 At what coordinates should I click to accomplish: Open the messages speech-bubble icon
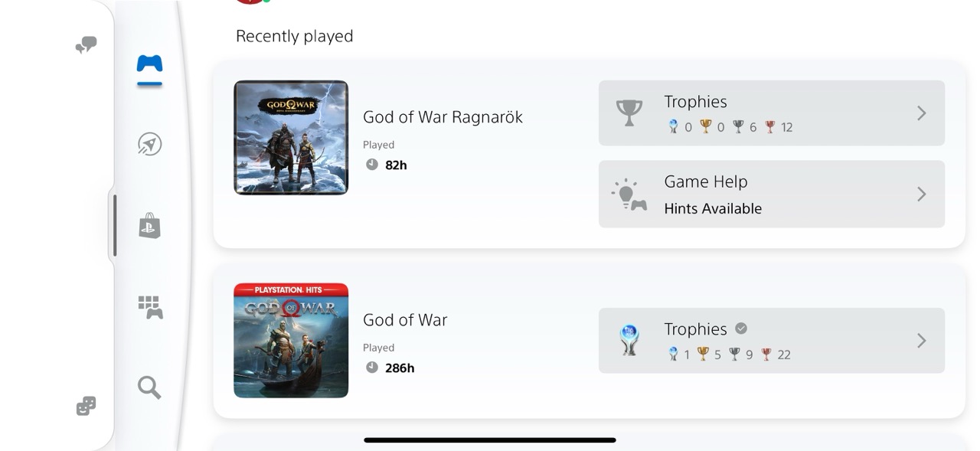[x=85, y=44]
